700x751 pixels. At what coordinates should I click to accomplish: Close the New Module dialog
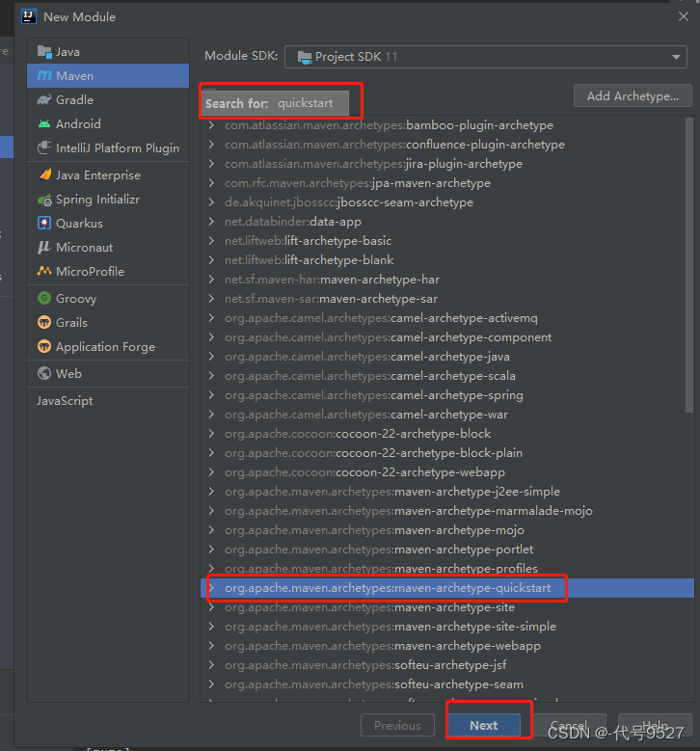(684, 16)
